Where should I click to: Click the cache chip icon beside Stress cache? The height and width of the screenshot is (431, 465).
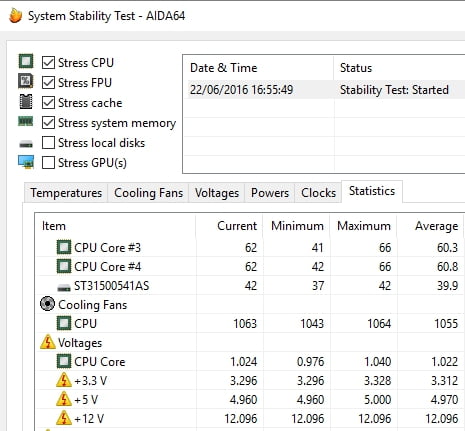coord(26,102)
